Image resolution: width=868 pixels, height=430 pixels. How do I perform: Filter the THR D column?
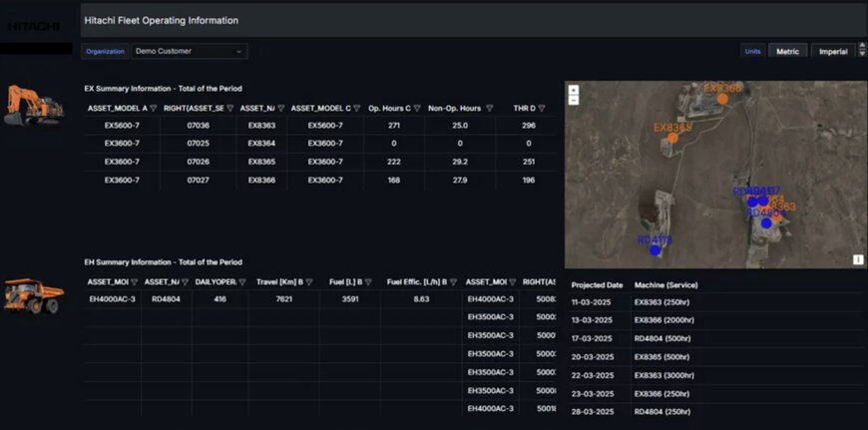[544, 108]
